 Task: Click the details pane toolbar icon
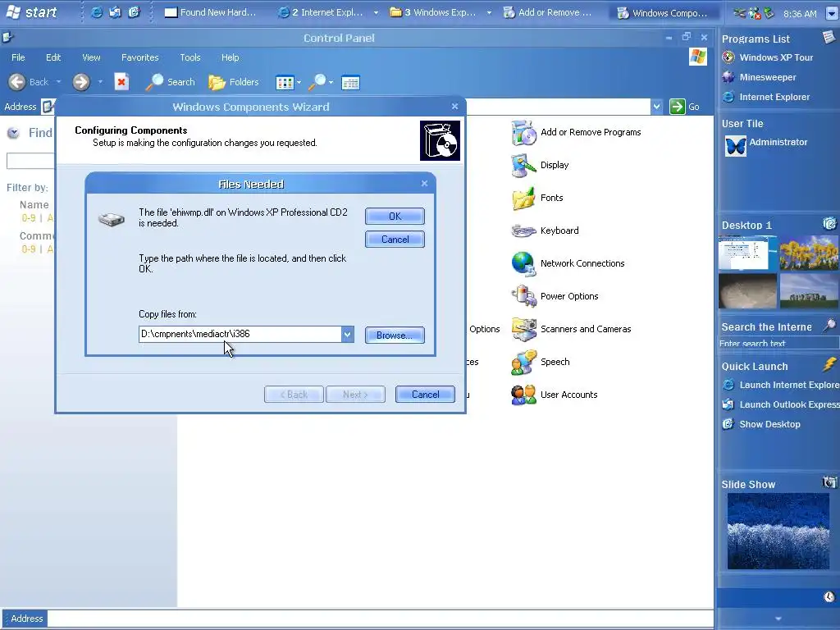coord(350,83)
